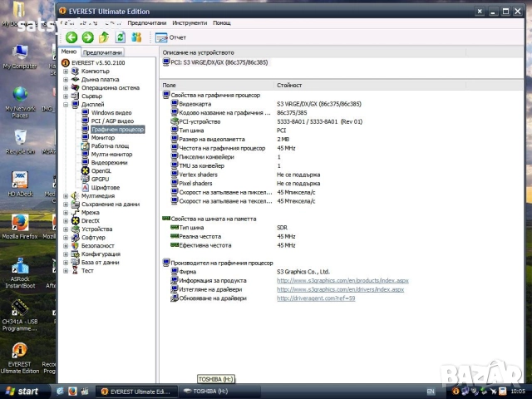Viewport: 532px width, 399px height.
Task: Click the GPGPU icon in tree
Action: 85,180
